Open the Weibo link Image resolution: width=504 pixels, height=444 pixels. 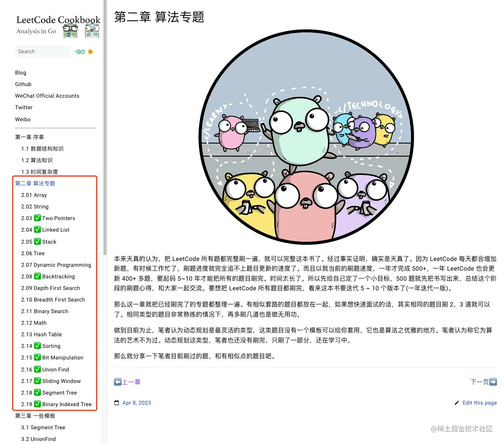(x=23, y=119)
